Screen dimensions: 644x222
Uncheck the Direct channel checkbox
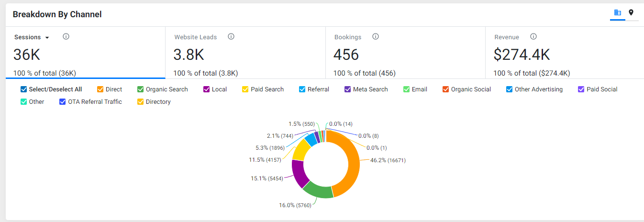point(100,89)
